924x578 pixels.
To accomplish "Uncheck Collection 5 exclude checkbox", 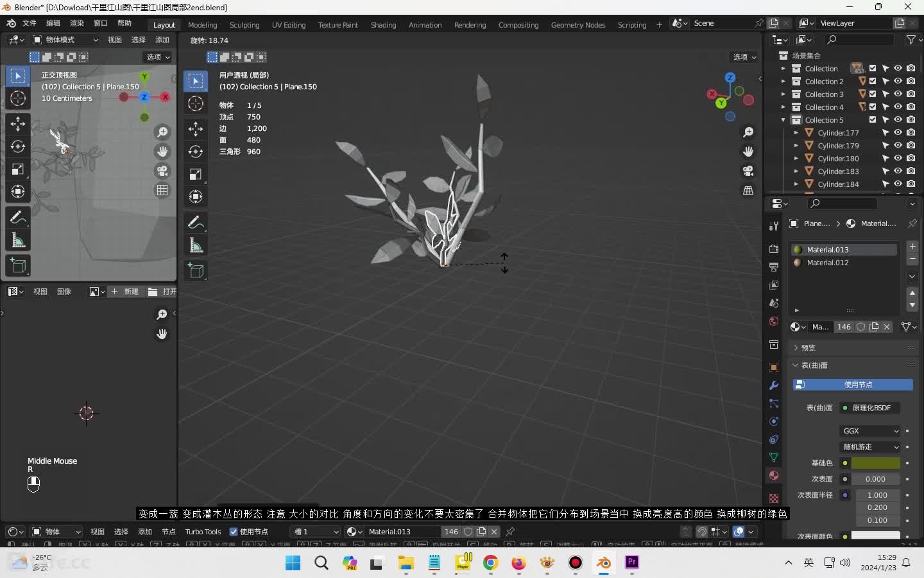I will [x=873, y=120].
